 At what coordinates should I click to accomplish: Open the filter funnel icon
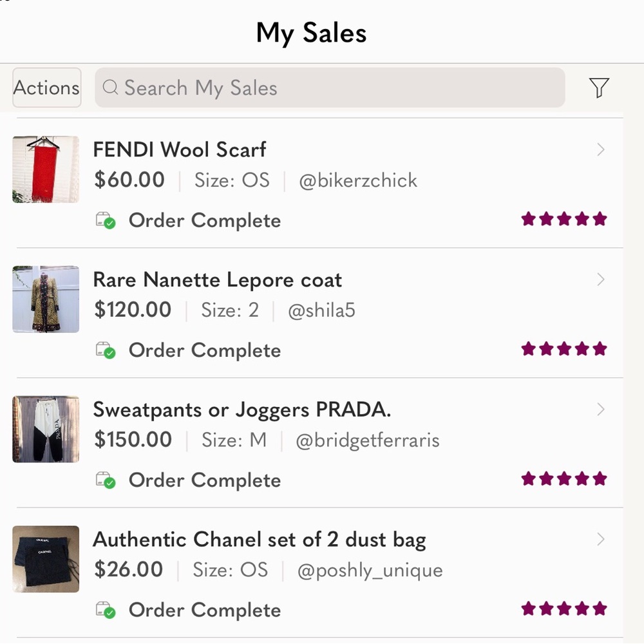(x=599, y=88)
